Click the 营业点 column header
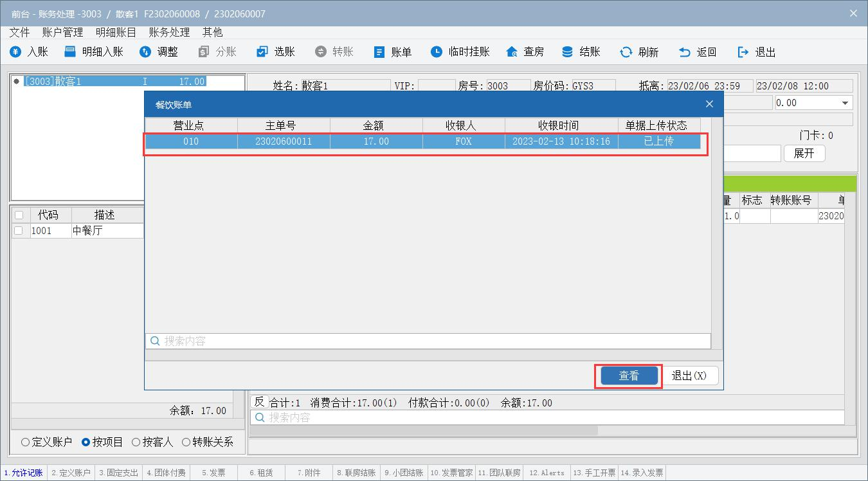The image size is (868, 481). [x=191, y=125]
